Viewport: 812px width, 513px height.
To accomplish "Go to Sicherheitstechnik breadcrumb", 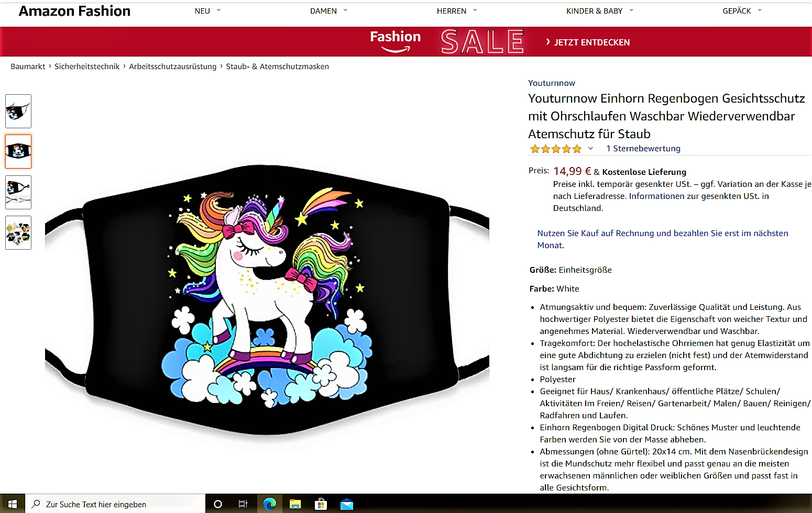I will (87, 66).
